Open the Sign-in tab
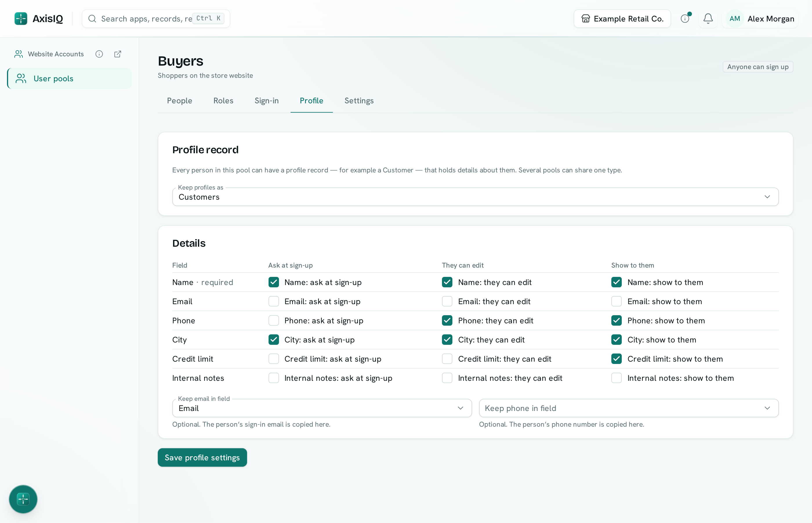Viewport: 812px width, 523px height. 267,101
